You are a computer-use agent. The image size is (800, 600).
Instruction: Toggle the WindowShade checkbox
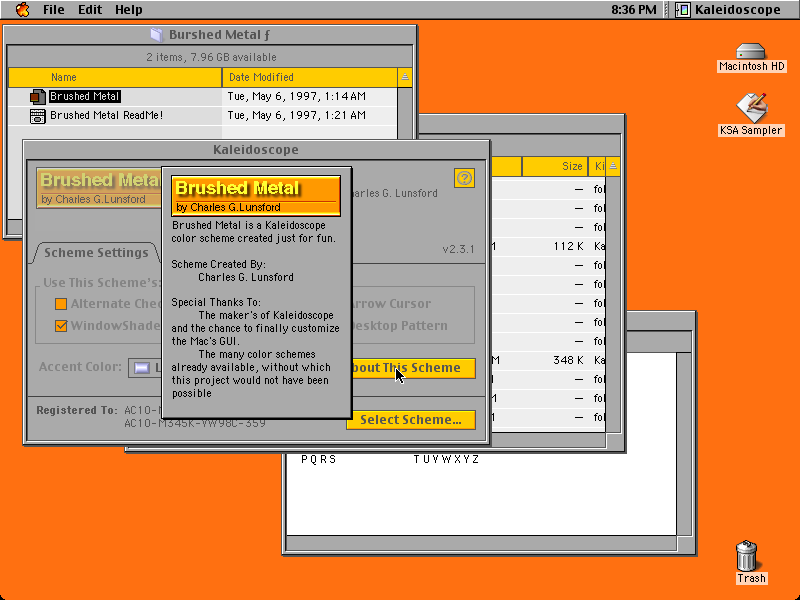(x=61, y=326)
